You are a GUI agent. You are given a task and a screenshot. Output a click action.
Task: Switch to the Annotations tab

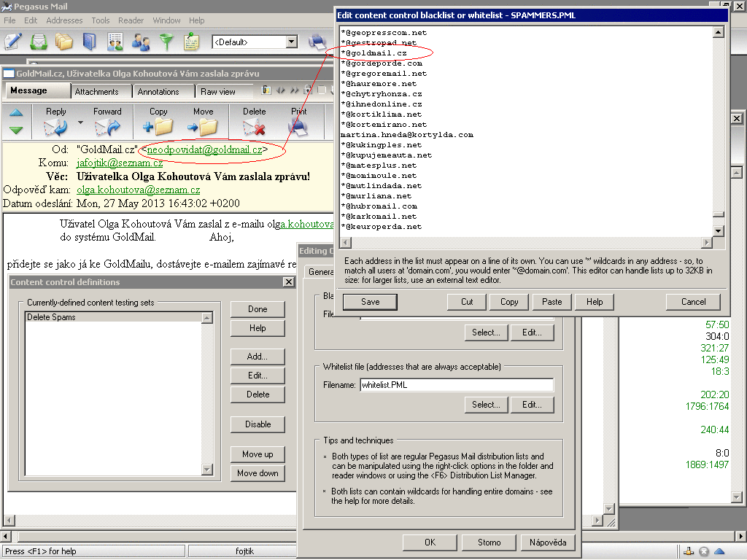(158, 91)
